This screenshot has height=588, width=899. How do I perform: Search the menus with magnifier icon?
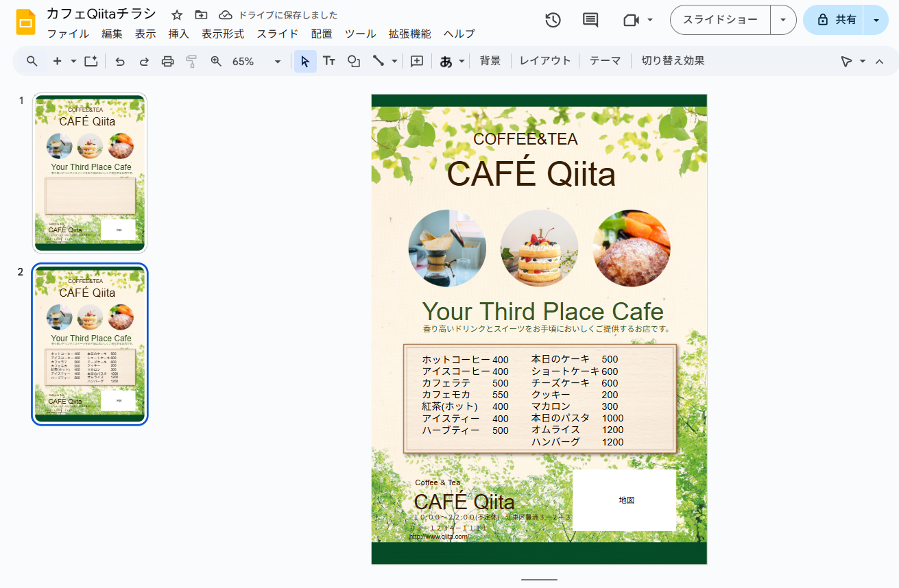point(32,61)
